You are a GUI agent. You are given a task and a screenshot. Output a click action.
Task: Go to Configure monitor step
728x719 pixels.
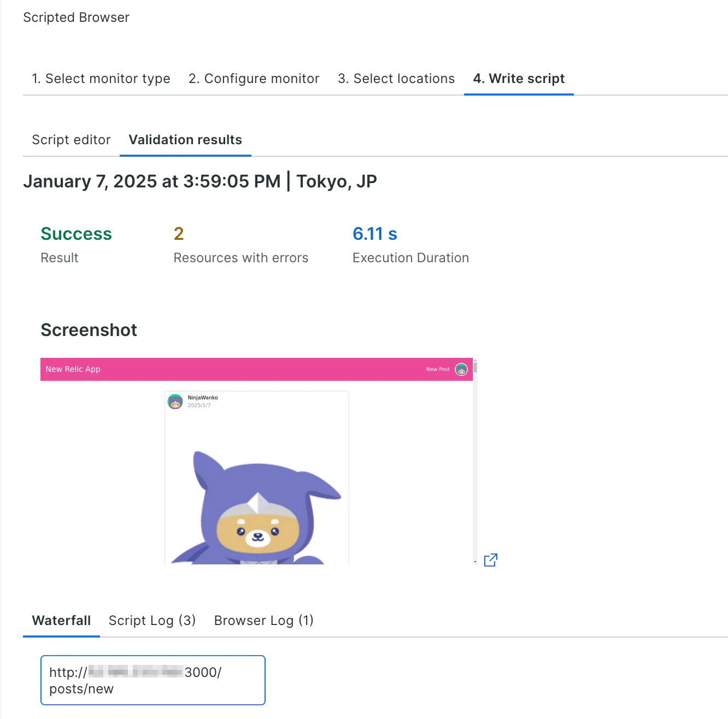tap(254, 79)
